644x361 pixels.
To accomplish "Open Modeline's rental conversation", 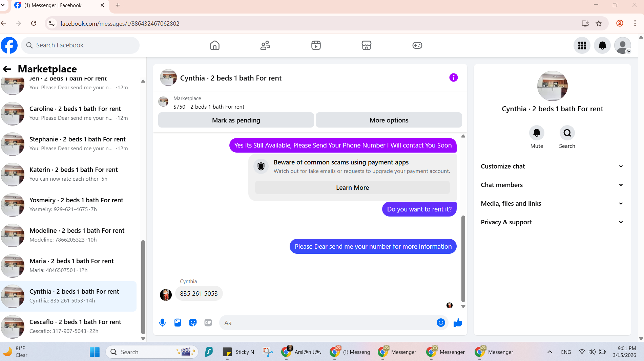I will point(68,235).
